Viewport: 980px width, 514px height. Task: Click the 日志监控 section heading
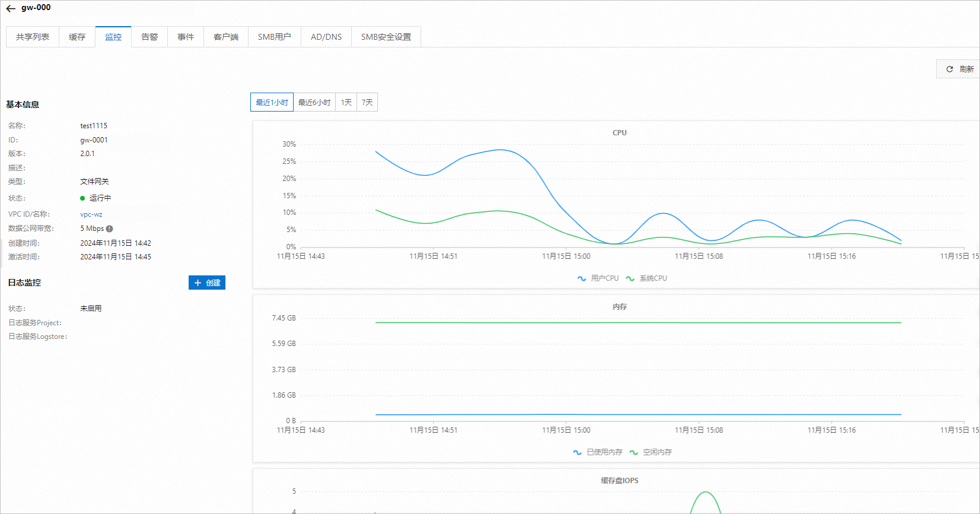[x=24, y=283]
